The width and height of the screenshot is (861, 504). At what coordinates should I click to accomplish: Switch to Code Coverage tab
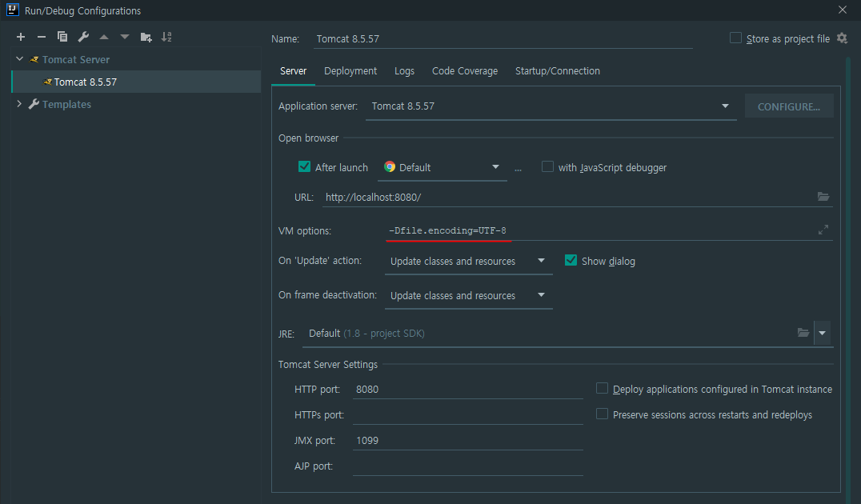click(x=465, y=71)
